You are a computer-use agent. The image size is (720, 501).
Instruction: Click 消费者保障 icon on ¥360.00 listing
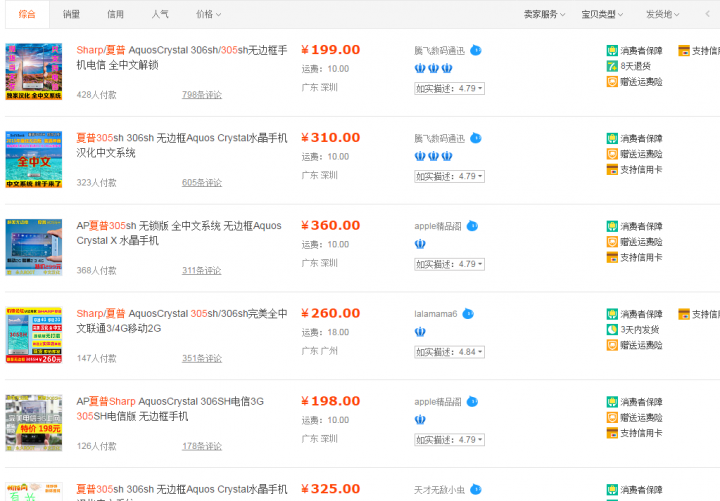(x=612, y=226)
